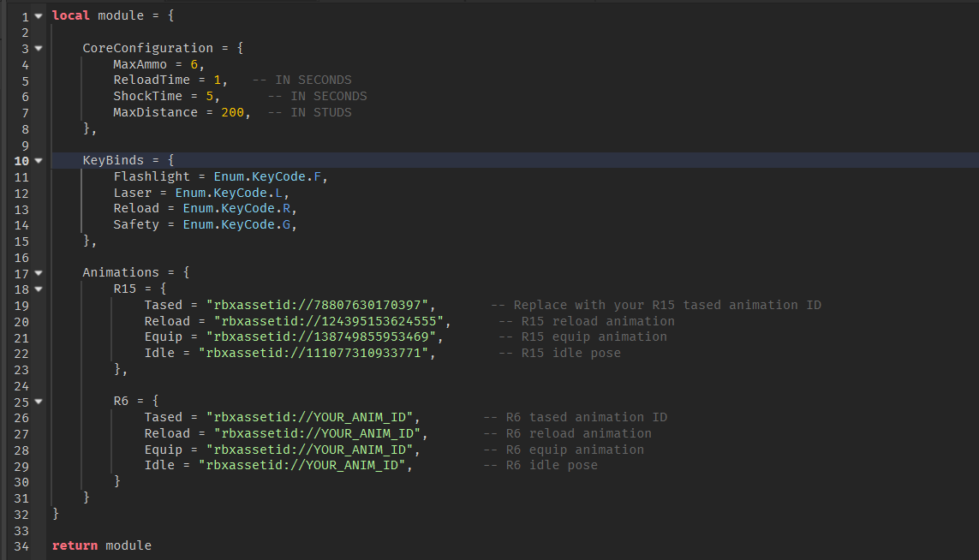Image resolution: width=979 pixels, height=560 pixels.
Task: Select line number 4 in the gutter
Action: (x=25, y=64)
